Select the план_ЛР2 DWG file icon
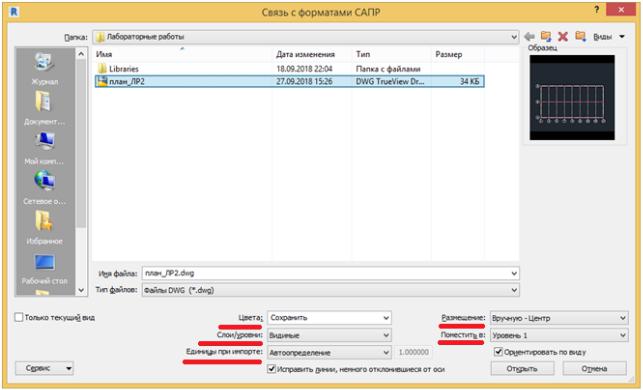This screenshot has height=390, width=643. point(102,81)
